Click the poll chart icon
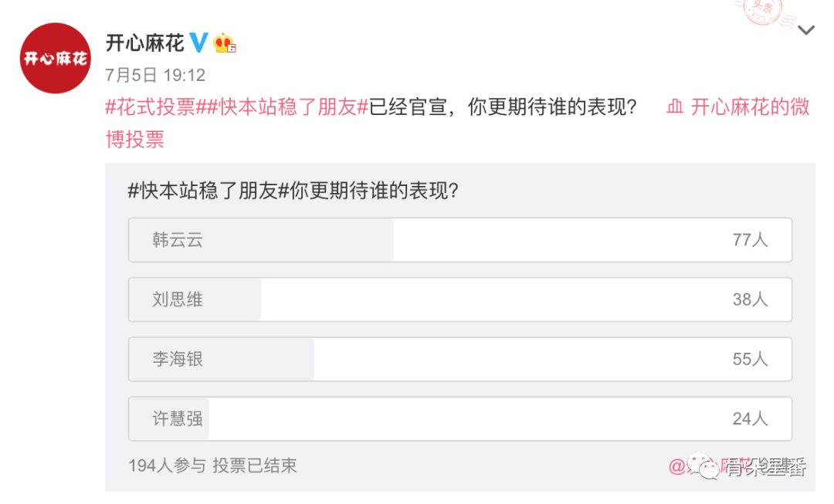Screen dimensions: 834x504 pos(675,107)
